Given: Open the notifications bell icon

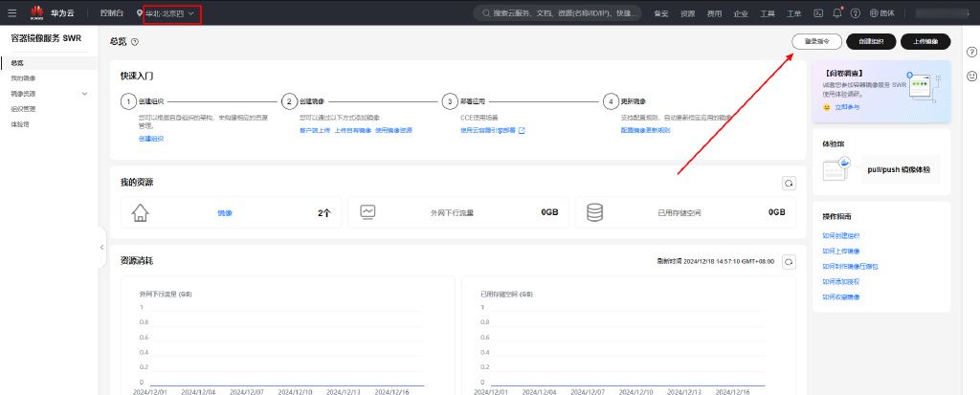Looking at the screenshot, I should pyautogui.click(x=837, y=12).
